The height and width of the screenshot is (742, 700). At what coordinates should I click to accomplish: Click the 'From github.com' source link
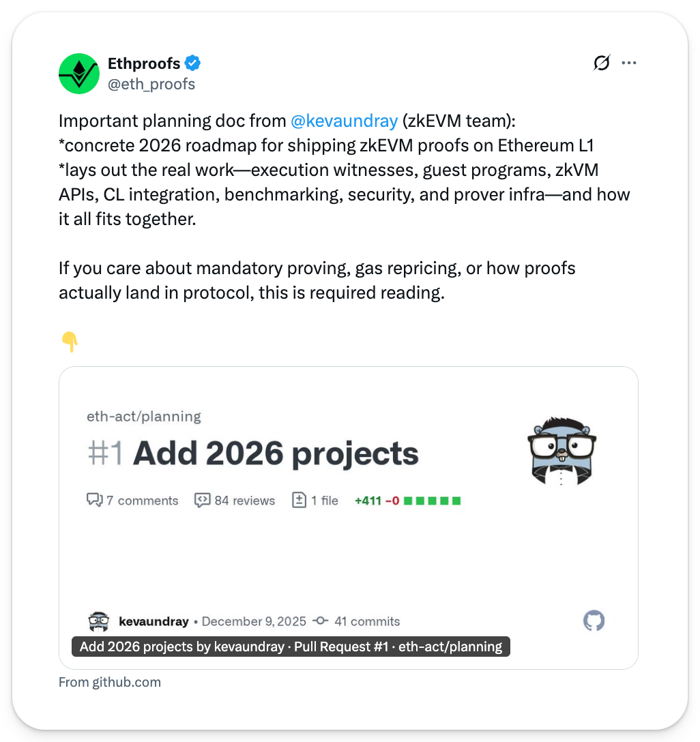pyautogui.click(x=110, y=682)
